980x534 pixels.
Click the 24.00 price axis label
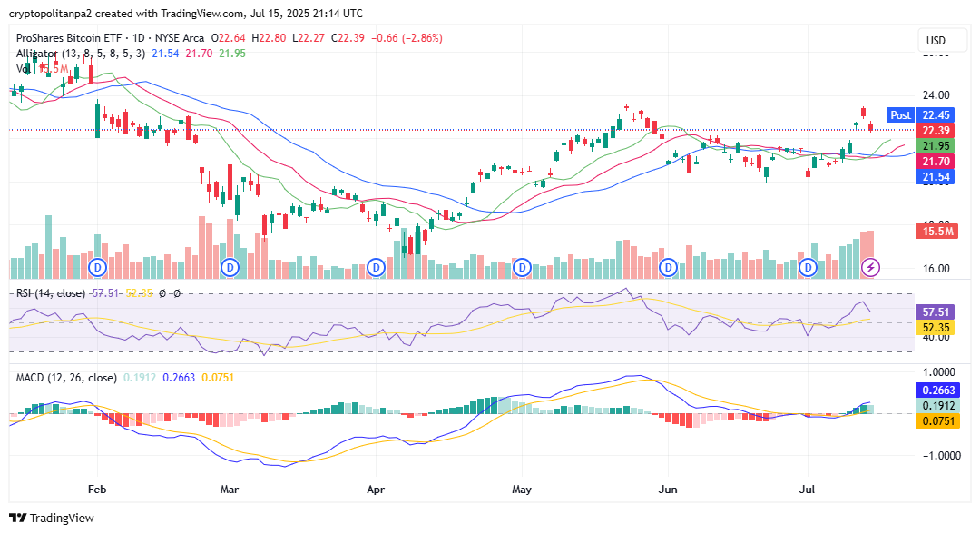coord(936,95)
